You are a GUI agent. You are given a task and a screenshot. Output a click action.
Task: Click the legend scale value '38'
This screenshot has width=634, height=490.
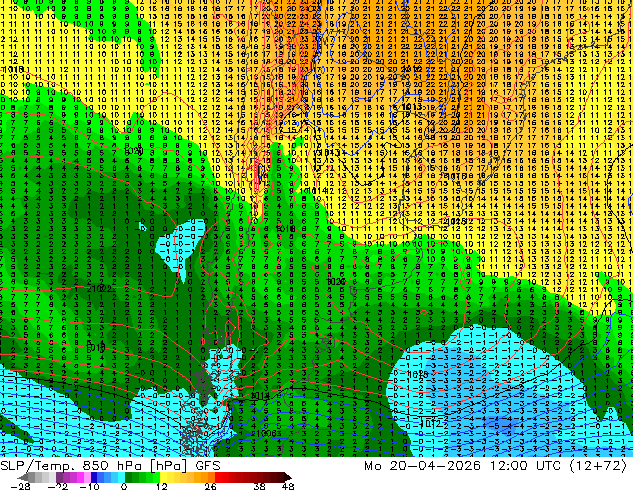(x=259, y=486)
